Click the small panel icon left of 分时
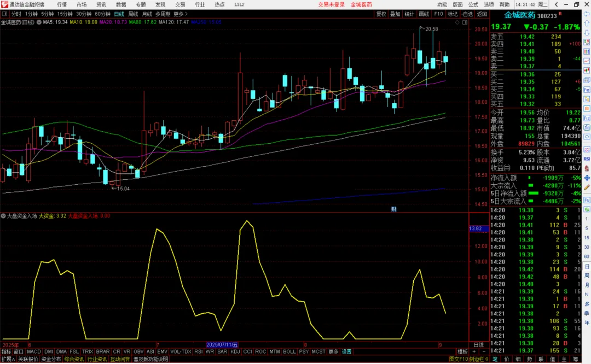 tap(4, 14)
